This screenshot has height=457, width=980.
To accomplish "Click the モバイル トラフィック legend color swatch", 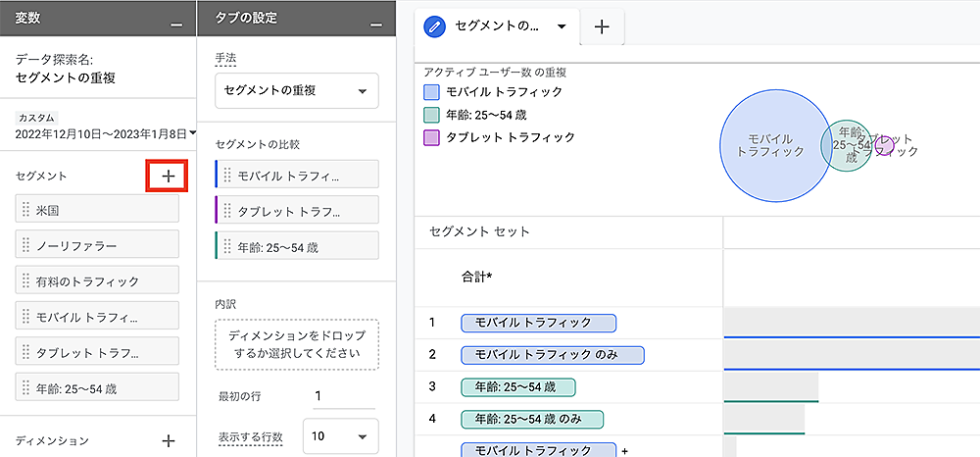I will [x=431, y=92].
